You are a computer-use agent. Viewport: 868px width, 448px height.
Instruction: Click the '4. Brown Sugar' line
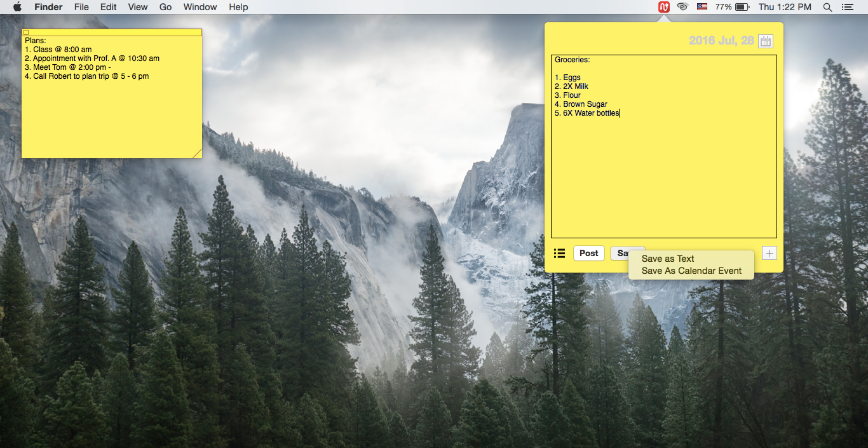tap(581, 104)
